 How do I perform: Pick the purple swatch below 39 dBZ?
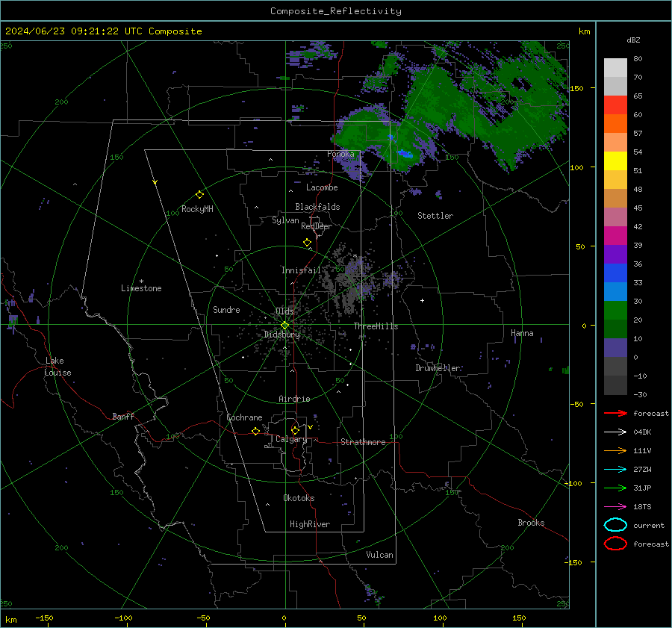(x=615, y=254)
